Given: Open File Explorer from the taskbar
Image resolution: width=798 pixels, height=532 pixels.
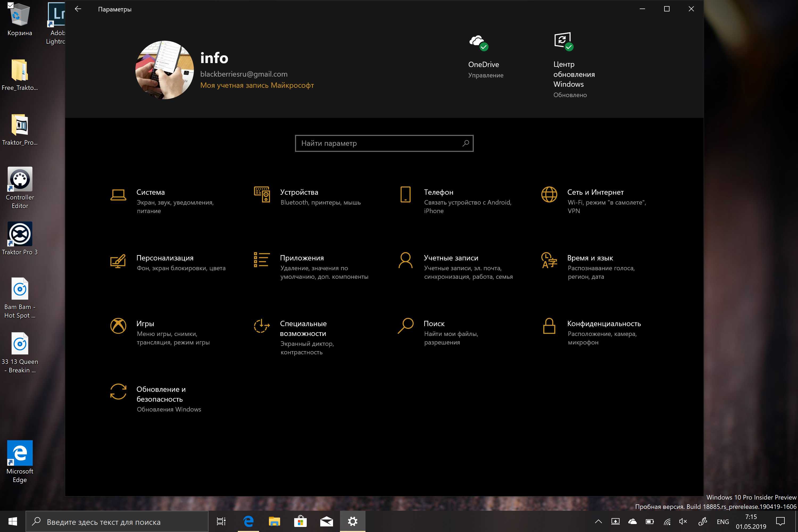Looking at the screenshot, I should point(274,521).
